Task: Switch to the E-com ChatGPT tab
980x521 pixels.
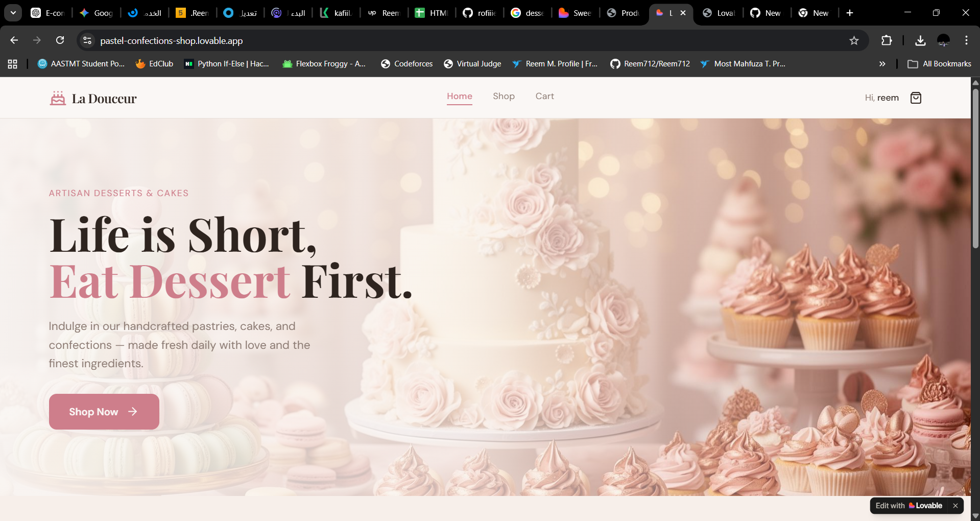Action: coord(47,13)
